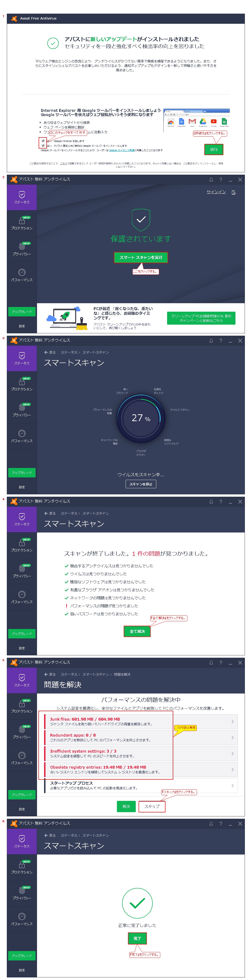Open プライバシー in the 正常に完了しました window sidebar
The width and height of the screenshot is (247, 980).
tap(22, 893)
